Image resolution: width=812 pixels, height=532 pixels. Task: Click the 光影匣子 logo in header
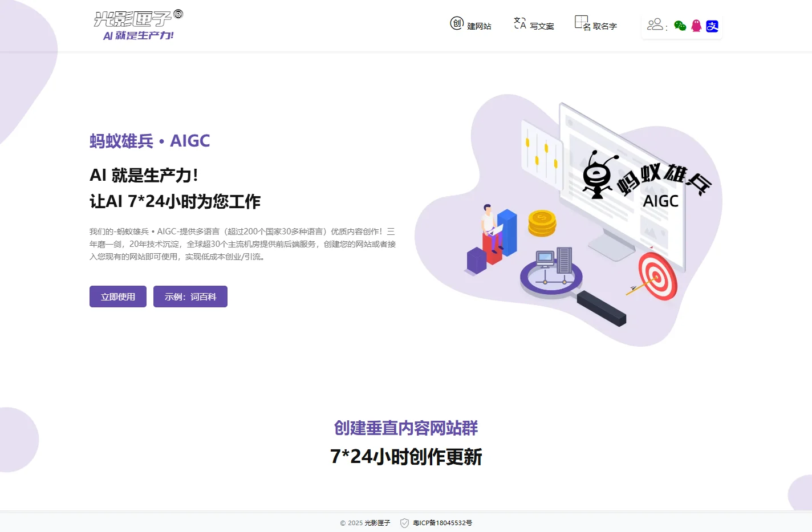(138, 19)
